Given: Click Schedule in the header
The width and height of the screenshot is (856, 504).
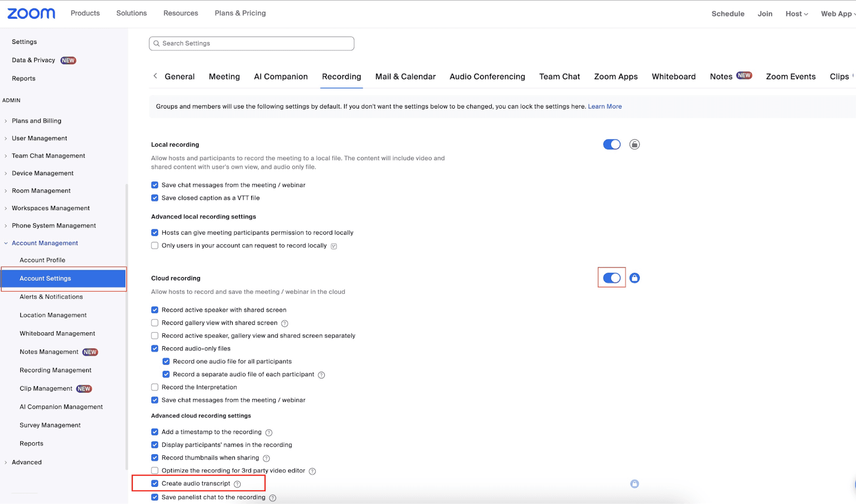Looking at the screenshot, I should pos(728,14).
